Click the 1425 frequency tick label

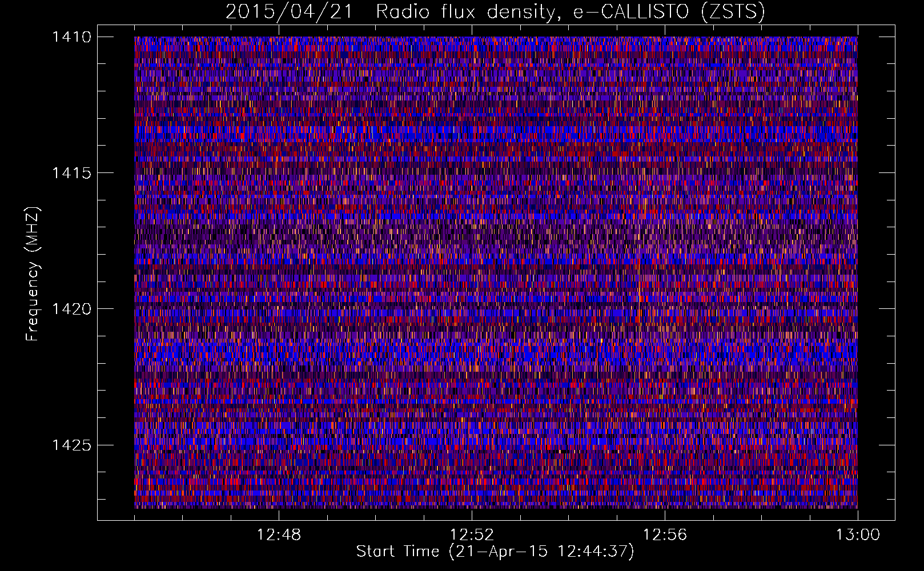pyautogui.click(x=71, y=445)
